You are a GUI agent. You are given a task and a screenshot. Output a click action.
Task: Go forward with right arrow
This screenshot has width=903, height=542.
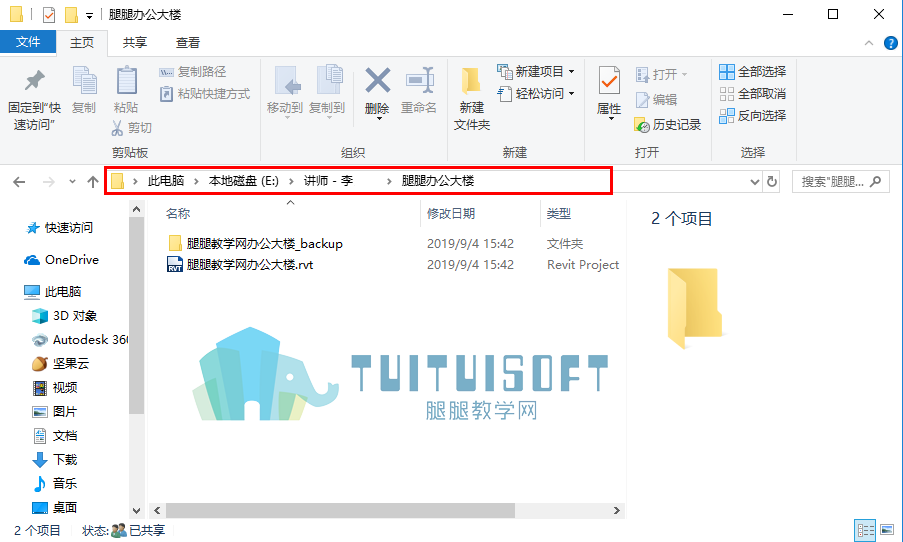pos(49,182)
